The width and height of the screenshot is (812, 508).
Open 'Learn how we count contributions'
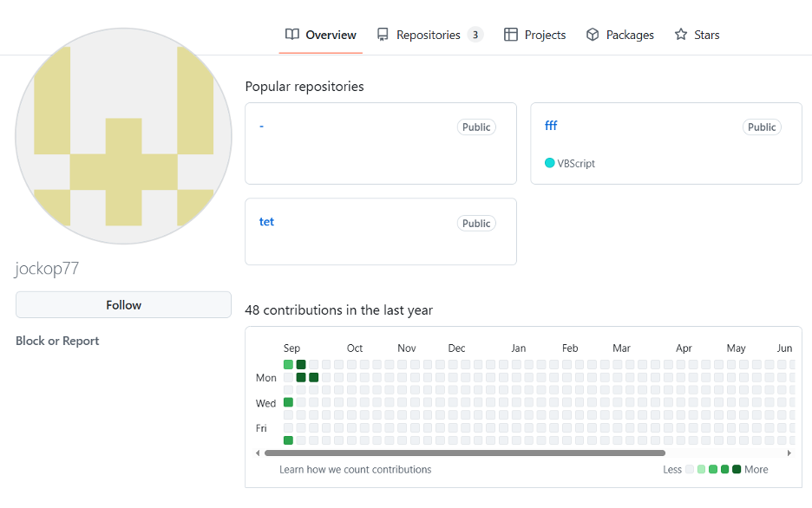point(355,469)
